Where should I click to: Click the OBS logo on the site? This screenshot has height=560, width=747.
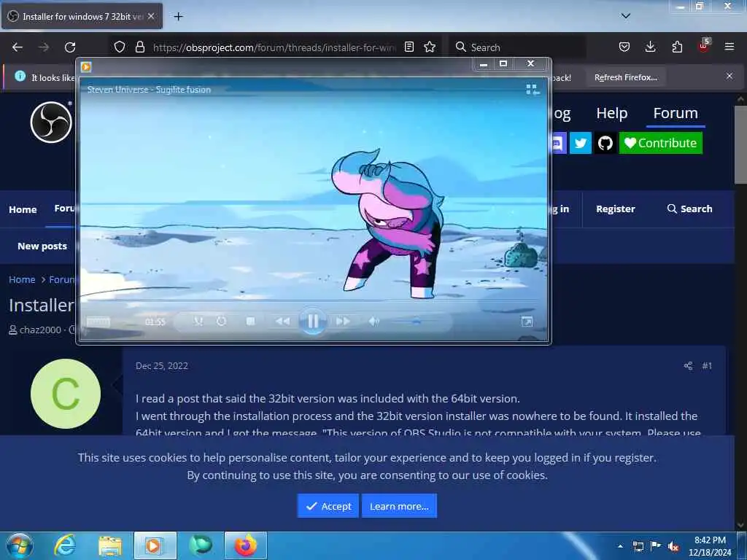(51, 122)
